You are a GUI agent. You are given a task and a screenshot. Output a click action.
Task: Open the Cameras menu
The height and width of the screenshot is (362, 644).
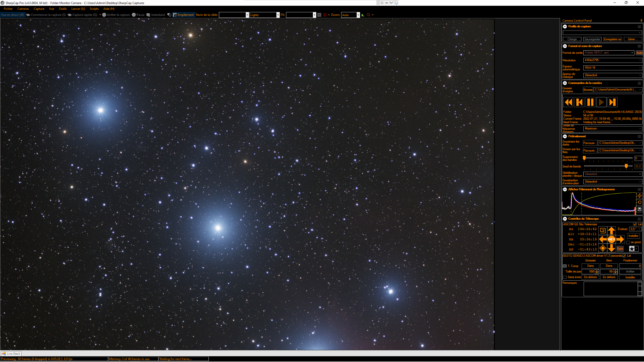[x=23, y=9]
